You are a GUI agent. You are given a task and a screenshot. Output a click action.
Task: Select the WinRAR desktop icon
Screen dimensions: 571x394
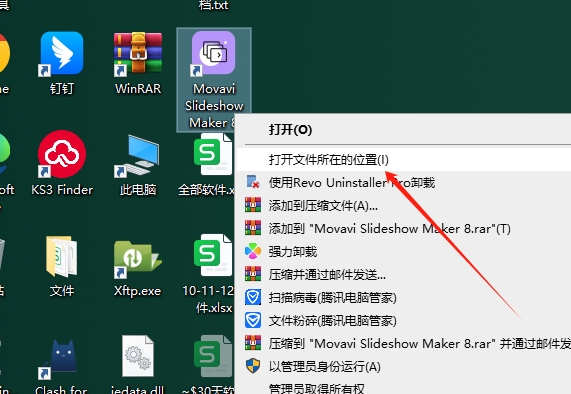(x=138, y=54)
